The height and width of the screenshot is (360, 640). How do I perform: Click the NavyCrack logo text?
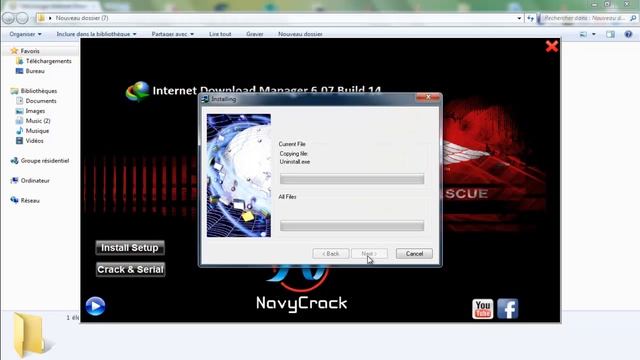tap(301, 304)
